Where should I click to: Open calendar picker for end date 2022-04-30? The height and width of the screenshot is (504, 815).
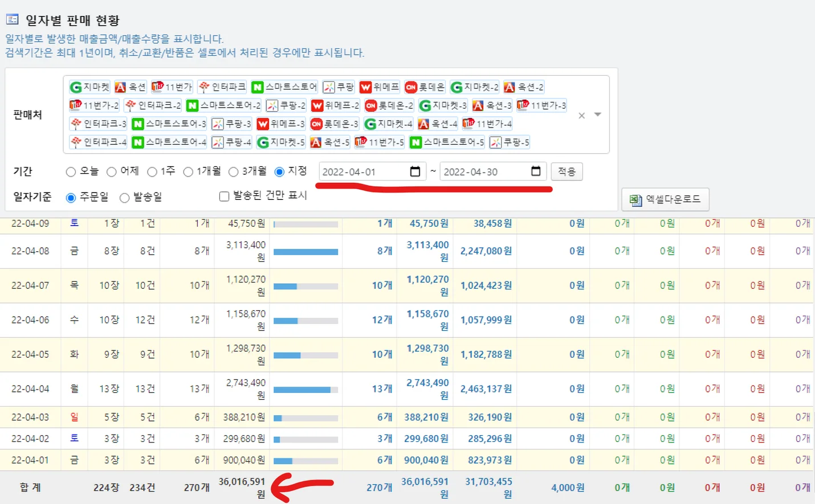tap(536, 171)
